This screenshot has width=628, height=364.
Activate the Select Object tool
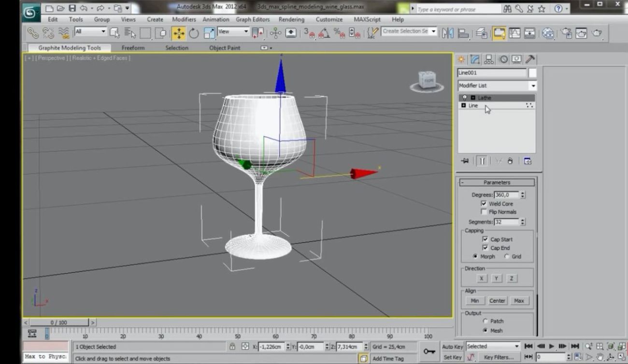[114, 33]
